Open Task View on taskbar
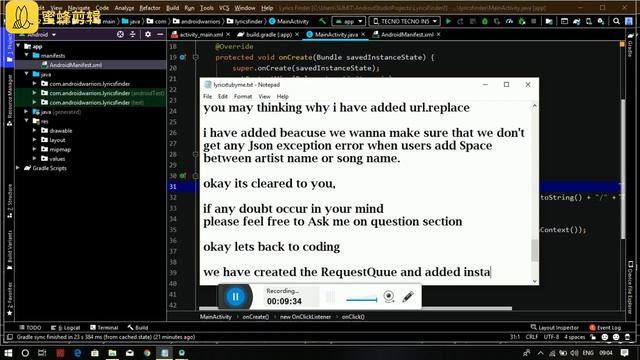 42,353
